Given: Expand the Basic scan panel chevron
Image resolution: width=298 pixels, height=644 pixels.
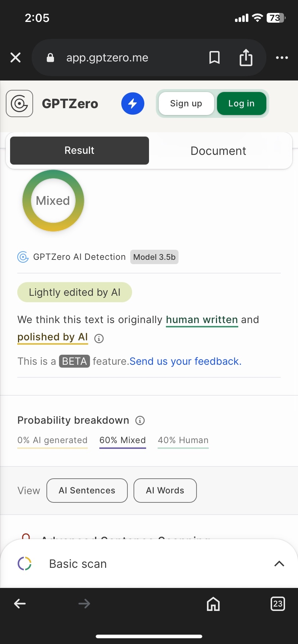Looking at the screenshot, I should [279, 563].
